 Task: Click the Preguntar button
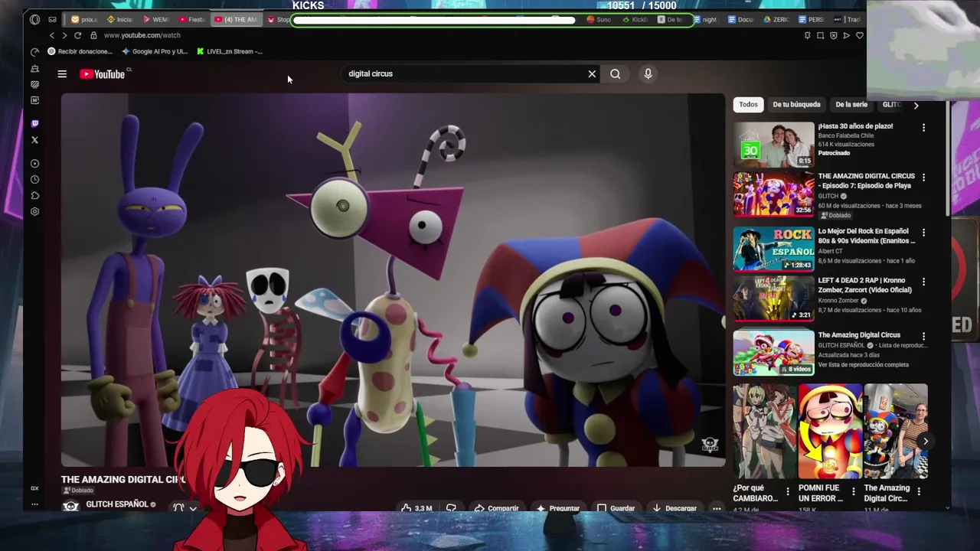pos(558,508)
